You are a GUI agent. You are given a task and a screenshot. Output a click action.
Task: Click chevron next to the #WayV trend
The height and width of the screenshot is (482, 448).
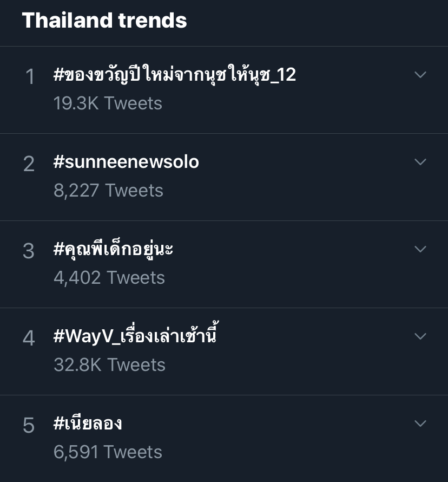click(420, 336)
